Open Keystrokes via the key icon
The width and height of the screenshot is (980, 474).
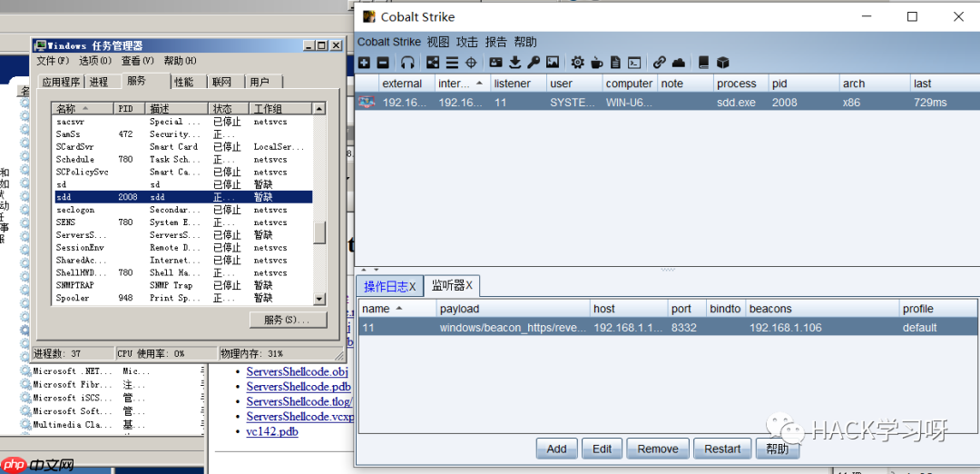(534, 63)
